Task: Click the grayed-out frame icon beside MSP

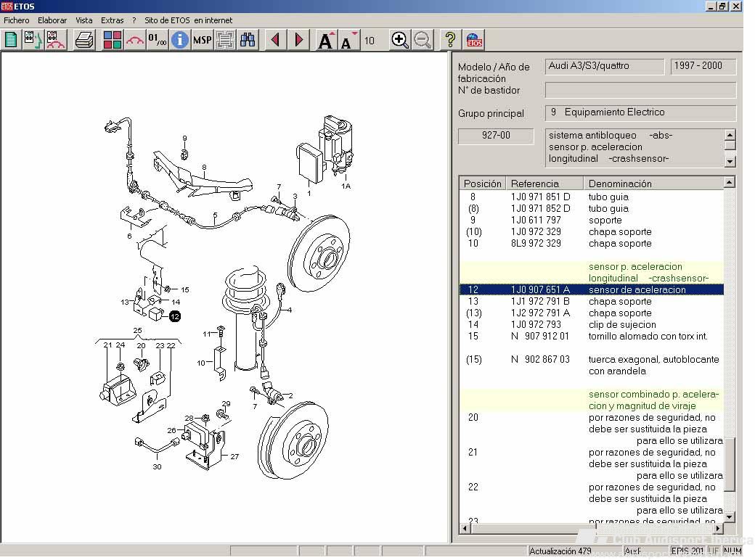Action: coord(225,40)
